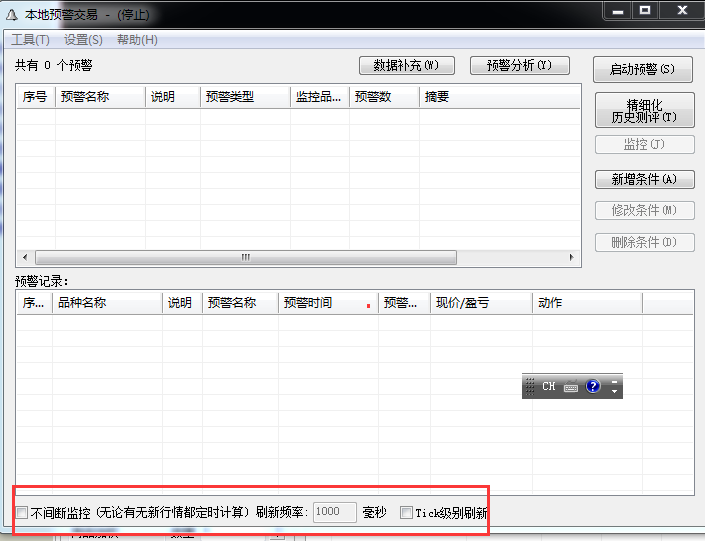
Task: Enable 不间断监控 checkbox
Action: tap(22, 512)
